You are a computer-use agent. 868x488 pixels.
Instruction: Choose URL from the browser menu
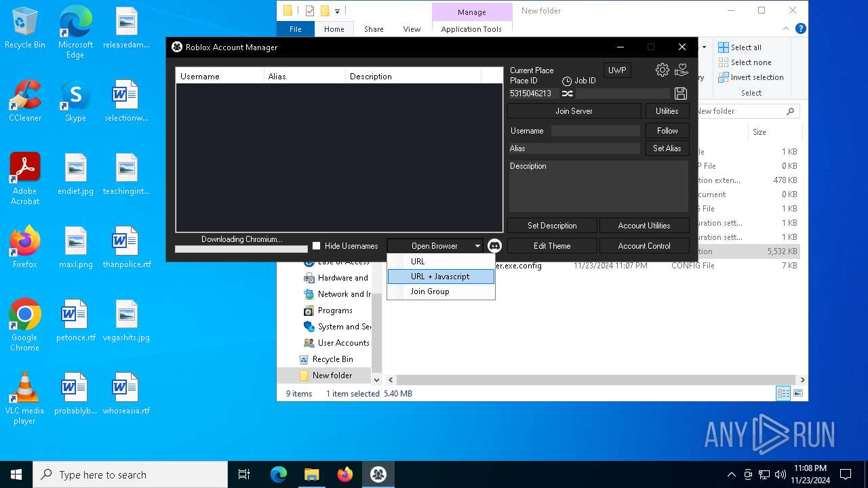pos(441,262)
